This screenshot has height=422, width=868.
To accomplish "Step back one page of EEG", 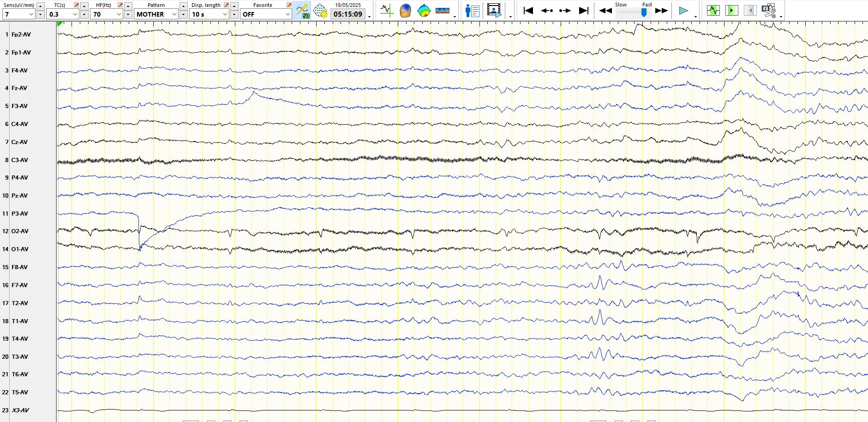I will (x=547, y=10).
